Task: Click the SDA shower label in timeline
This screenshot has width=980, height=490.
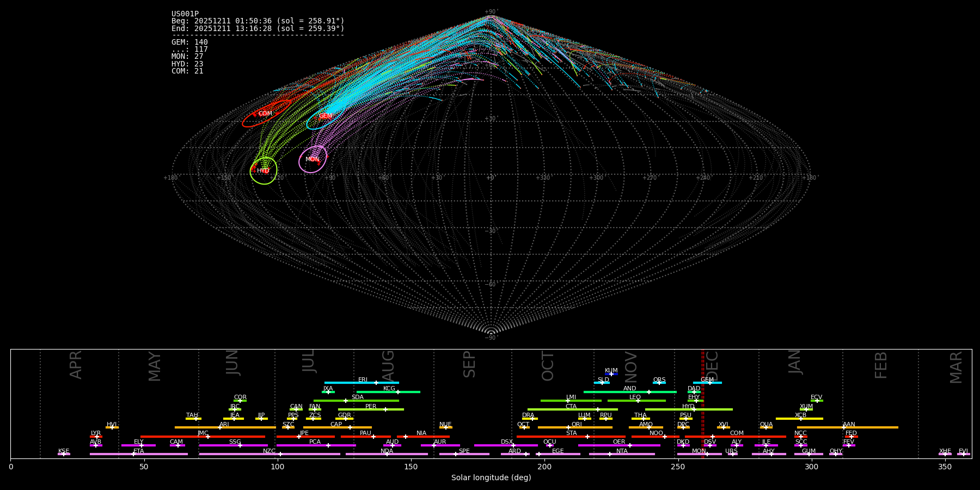Action: (x=358, y=397)
